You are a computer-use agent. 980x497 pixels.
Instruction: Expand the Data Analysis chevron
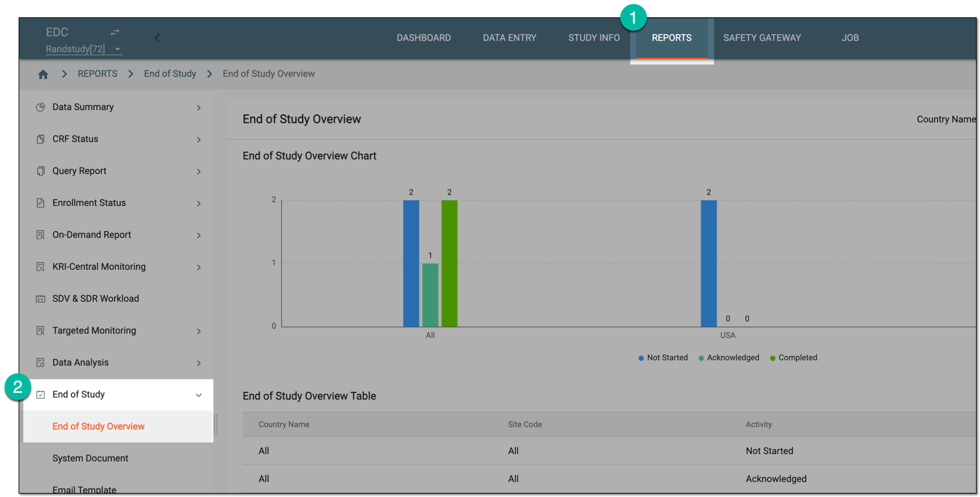199,363
